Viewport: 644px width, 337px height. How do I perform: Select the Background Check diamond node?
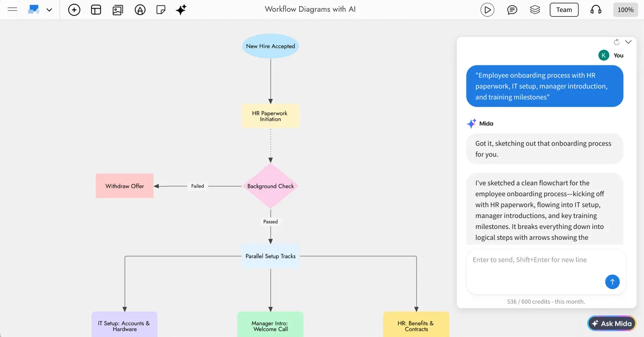click(270, 186)
